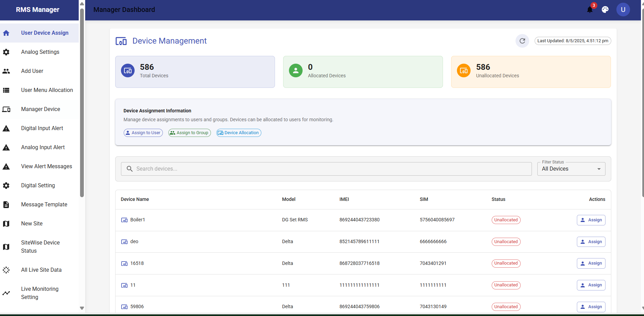Open the theme palette icon
Viewport: 644px width, 316px height.
605,10
